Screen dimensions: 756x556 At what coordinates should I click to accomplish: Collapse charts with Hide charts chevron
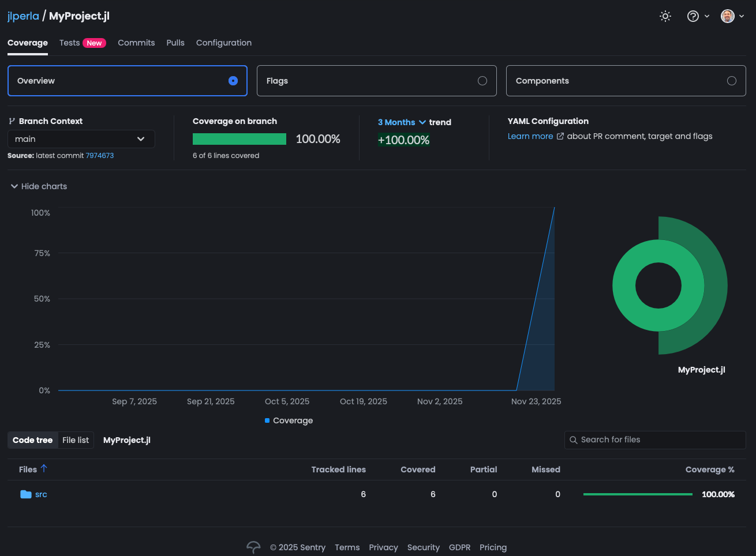[14, 186]
